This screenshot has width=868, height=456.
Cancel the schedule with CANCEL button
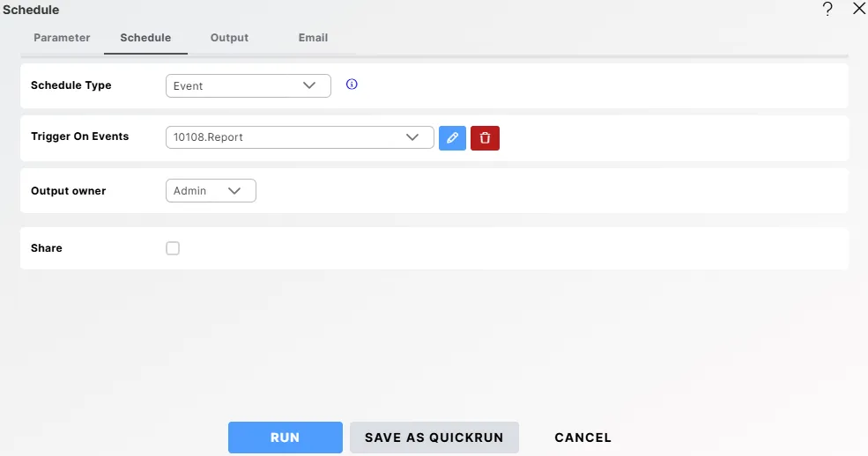582,438
